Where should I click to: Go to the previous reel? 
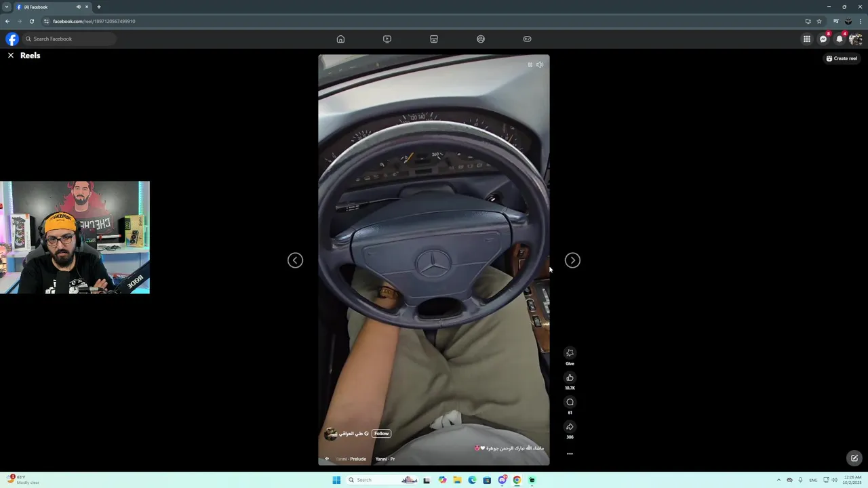(295, 260)
